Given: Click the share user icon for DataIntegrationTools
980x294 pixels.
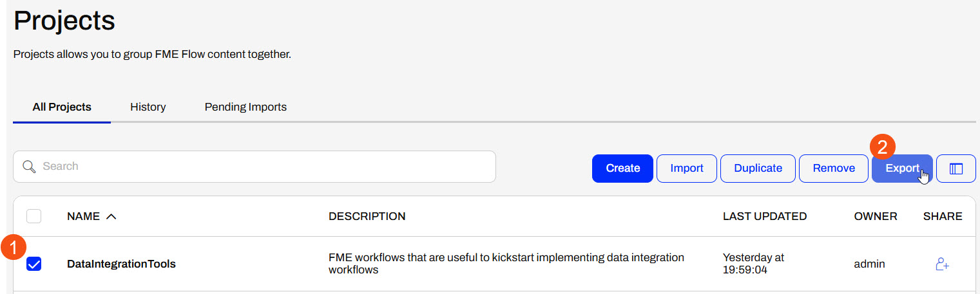Looking at the screenshot, I should point(942,264).
